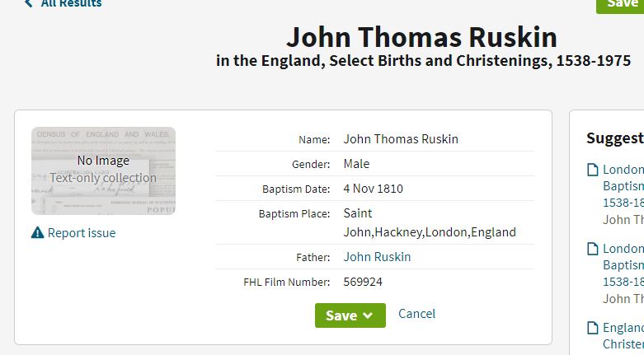Open father John Ruskin's record link
Viewport: 644px width, 355px height.
[x=377, y=257]
